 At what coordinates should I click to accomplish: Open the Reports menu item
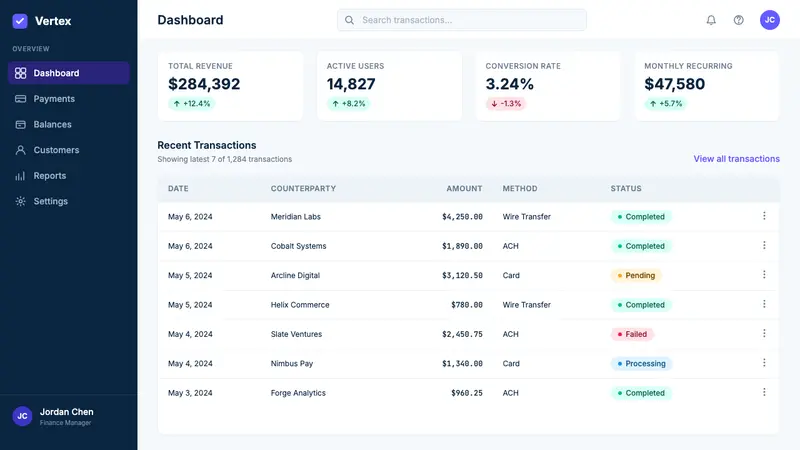68,176
